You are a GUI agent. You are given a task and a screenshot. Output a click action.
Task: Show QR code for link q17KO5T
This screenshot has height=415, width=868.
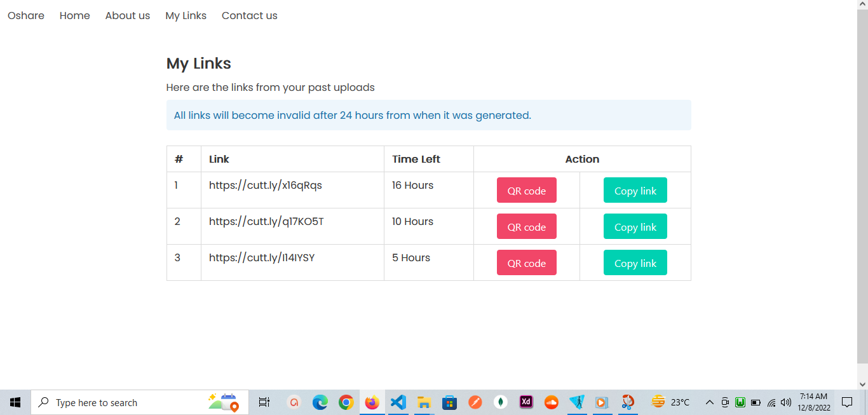coord(527,226)
